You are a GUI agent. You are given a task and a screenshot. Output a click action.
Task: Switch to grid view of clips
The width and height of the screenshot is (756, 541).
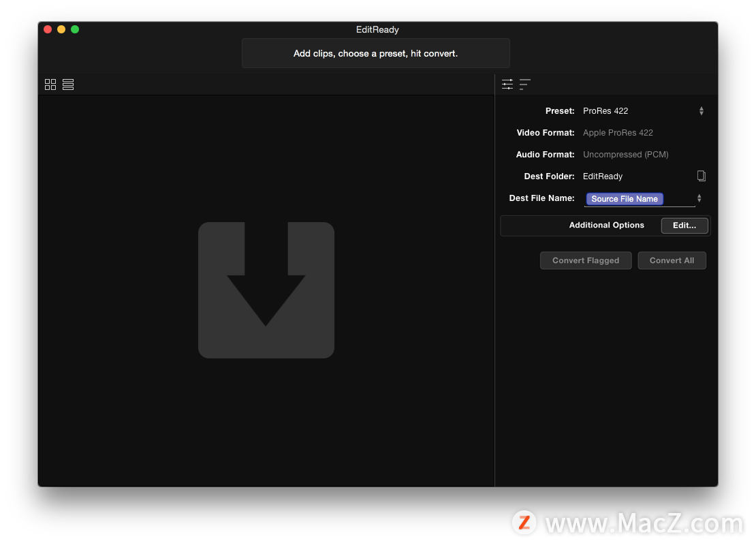(50, 84)
